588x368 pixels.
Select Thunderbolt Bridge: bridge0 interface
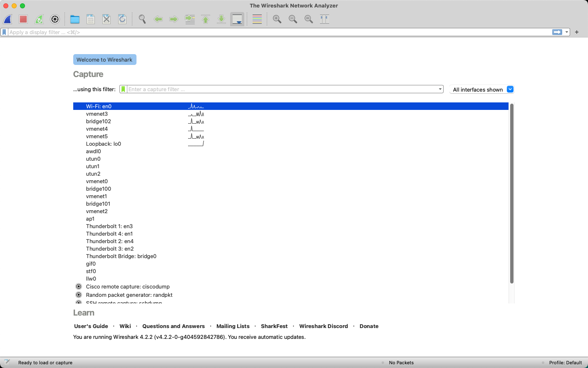pyautogui.click(x=290, y=256)
